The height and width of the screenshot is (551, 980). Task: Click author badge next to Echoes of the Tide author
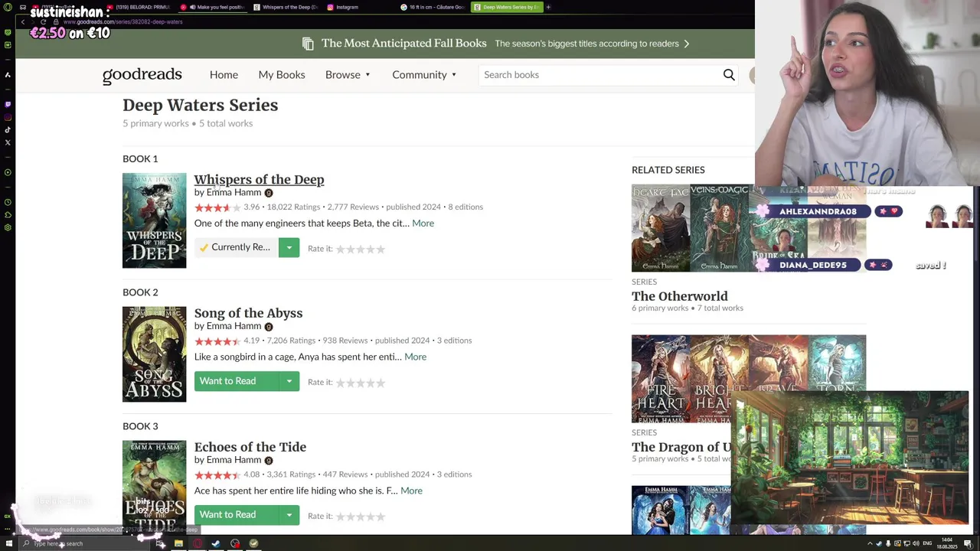(x=268, y=461)
